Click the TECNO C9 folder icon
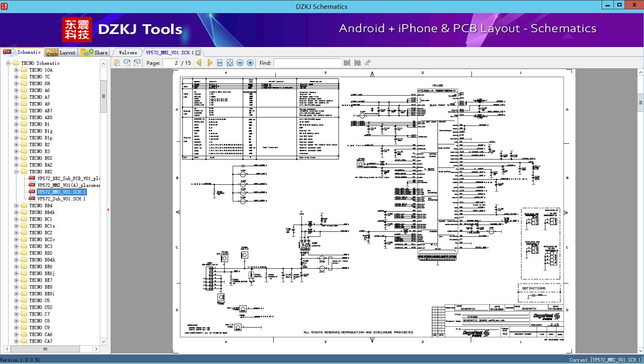Viewport: 644px width, 364px height. (24, 328)
